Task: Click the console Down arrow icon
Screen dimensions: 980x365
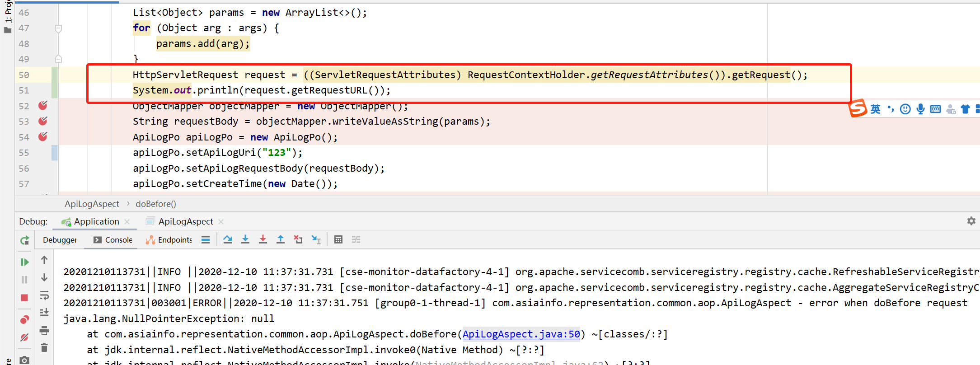Action: [x=44, y=277]
